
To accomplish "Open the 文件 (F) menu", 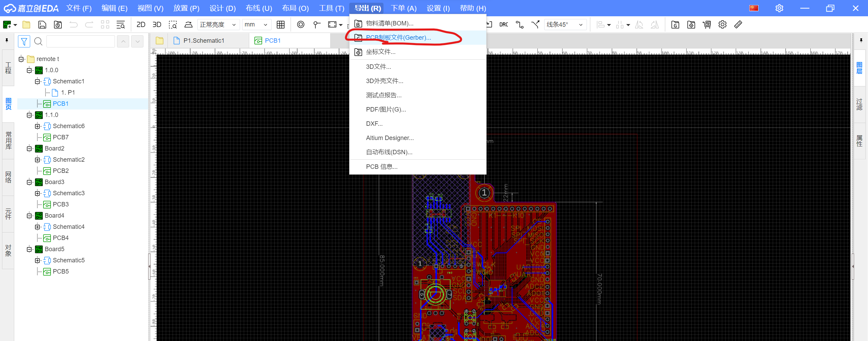I will click(79, 8).
